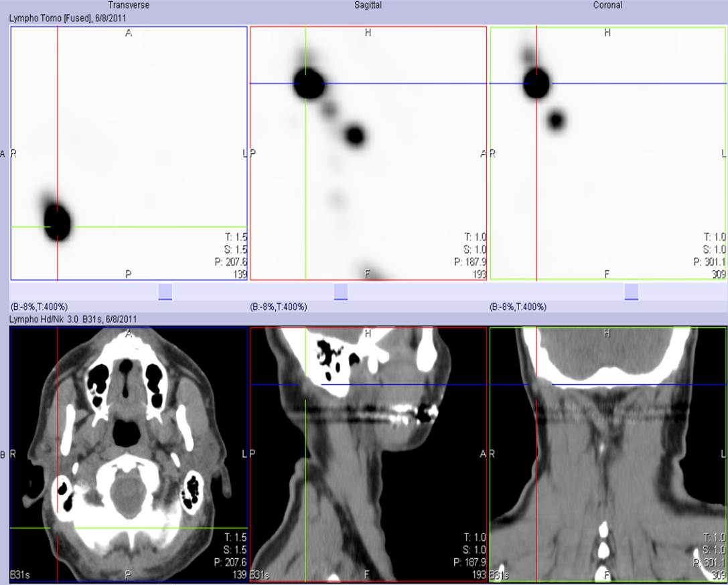This screenshot has width=728, height=585.
Task: Click the 'P: 301.1' position readout in coronal SPECT view
Action: coord(709,262)
